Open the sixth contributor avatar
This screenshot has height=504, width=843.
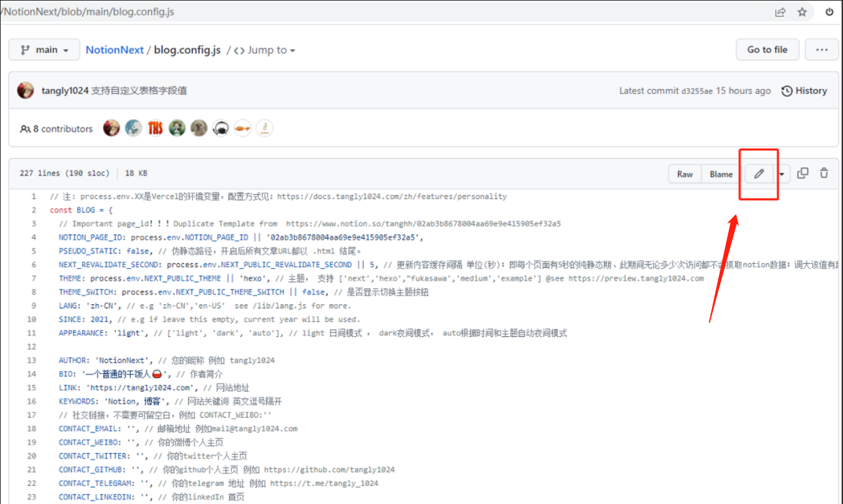(x=221, y=128)
